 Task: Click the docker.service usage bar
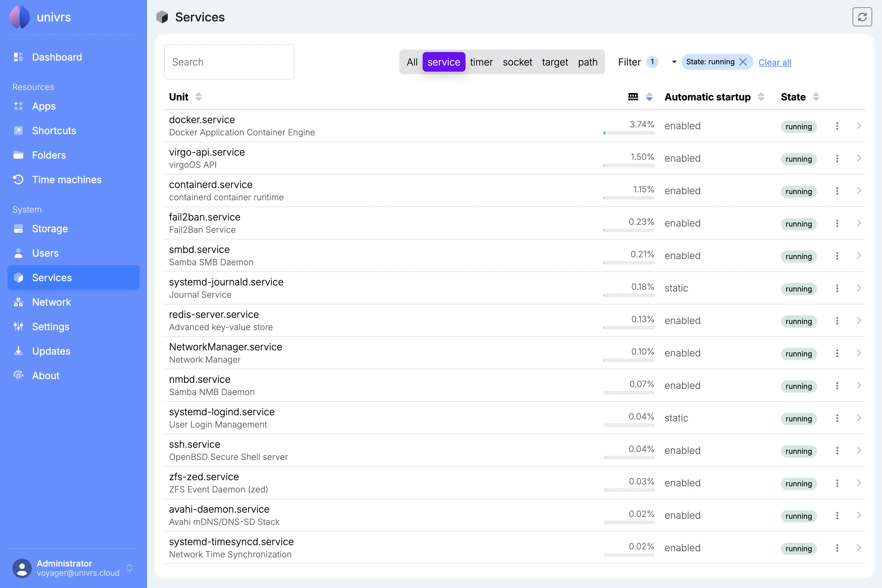[629, 133]
